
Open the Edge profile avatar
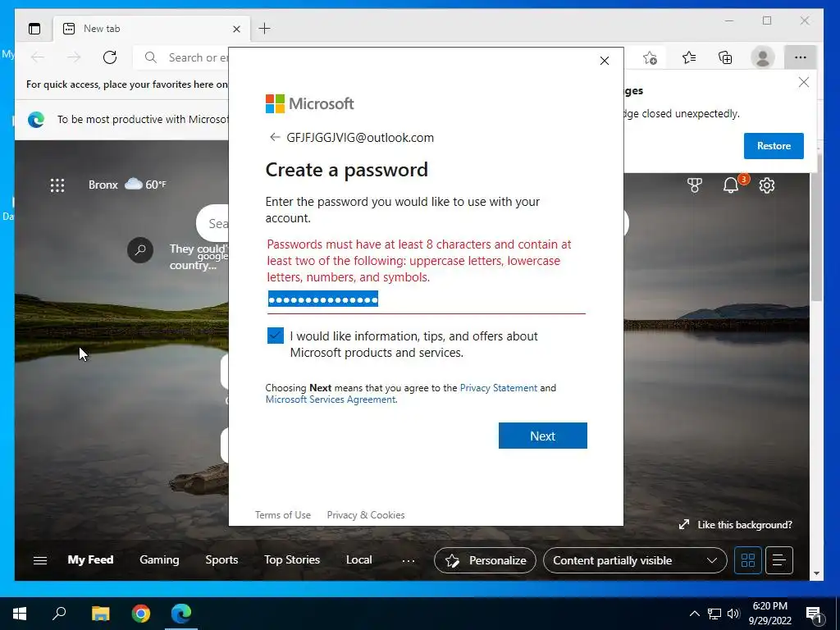click(763, 57)
